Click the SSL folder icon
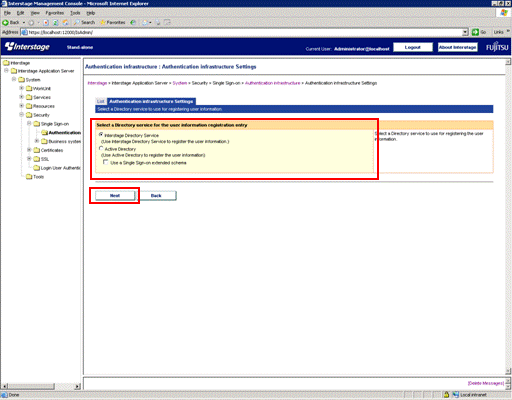512x400 pixels. [37, 159]
